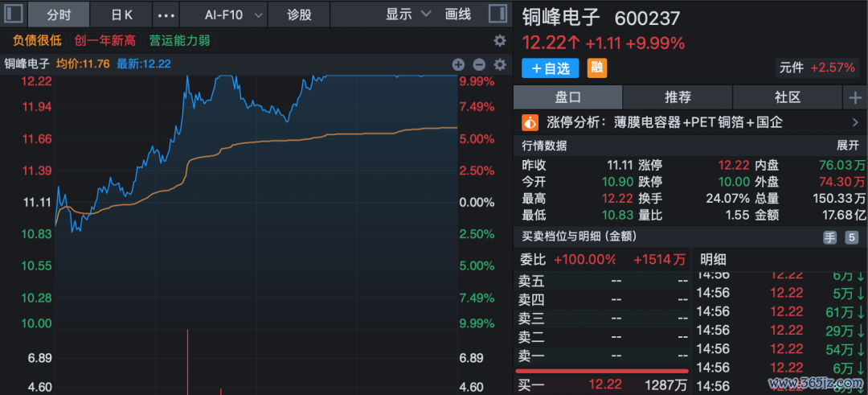Click the 明细 column header
The image size is (868, 395).
(x=712, y=259)
